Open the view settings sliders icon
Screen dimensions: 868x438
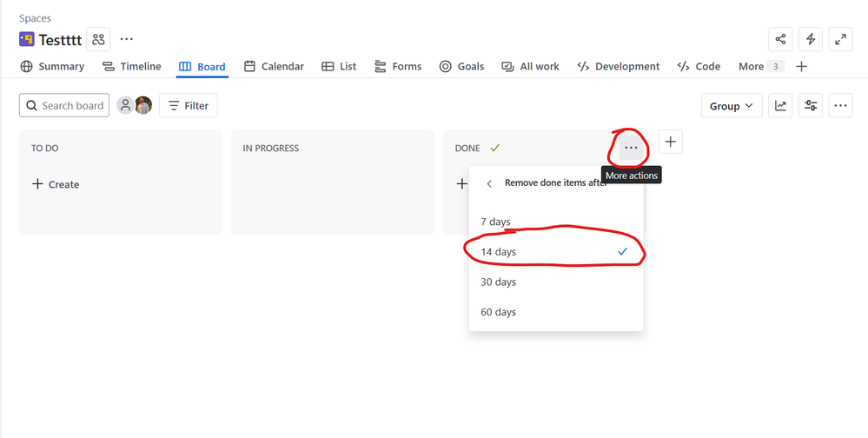pyautogui.click(x=811, y=106)
